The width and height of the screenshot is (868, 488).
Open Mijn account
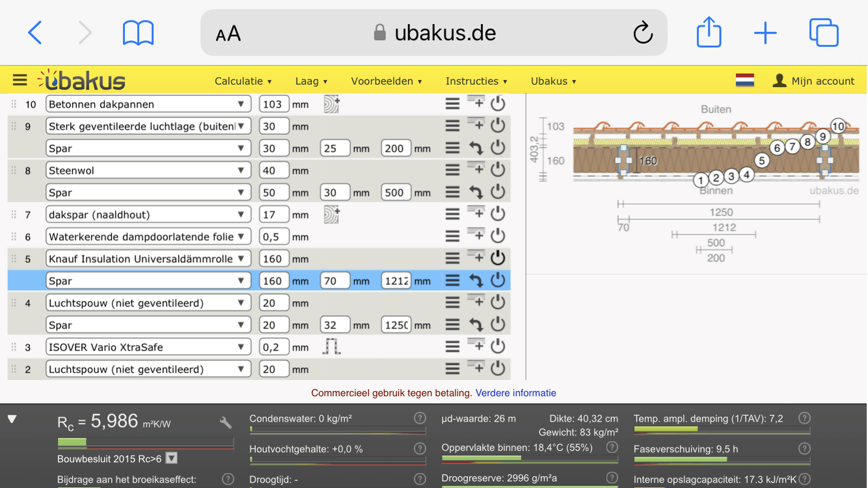point(813,80)
